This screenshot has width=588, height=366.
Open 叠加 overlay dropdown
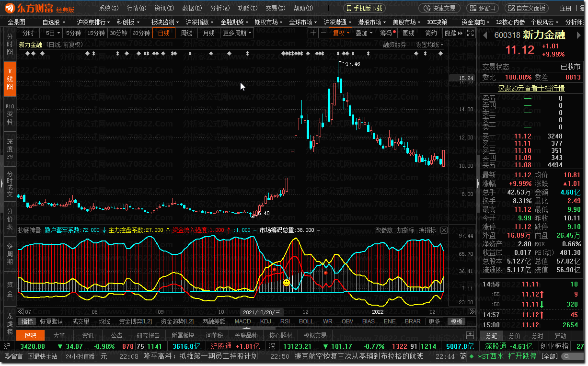click(364, 33)
